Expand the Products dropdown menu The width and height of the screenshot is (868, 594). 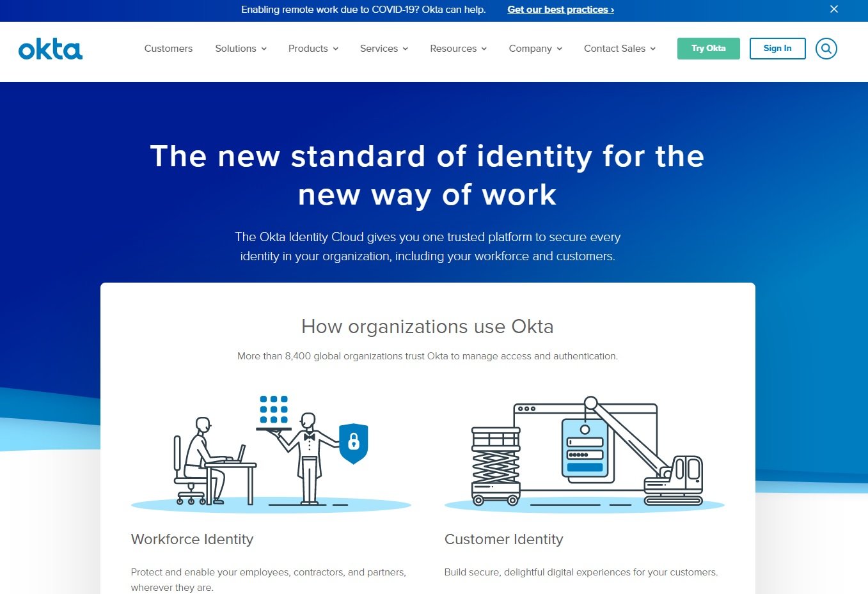click(x=313, y=49)
